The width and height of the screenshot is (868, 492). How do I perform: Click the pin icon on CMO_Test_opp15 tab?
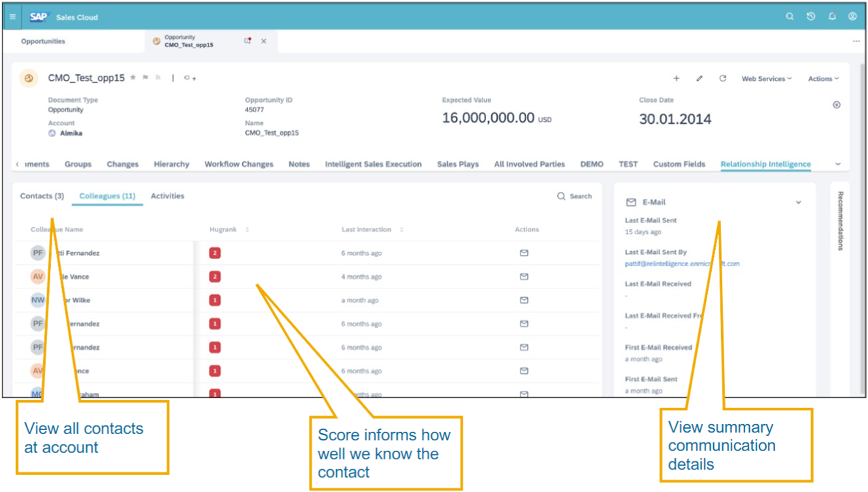point(248,41)
